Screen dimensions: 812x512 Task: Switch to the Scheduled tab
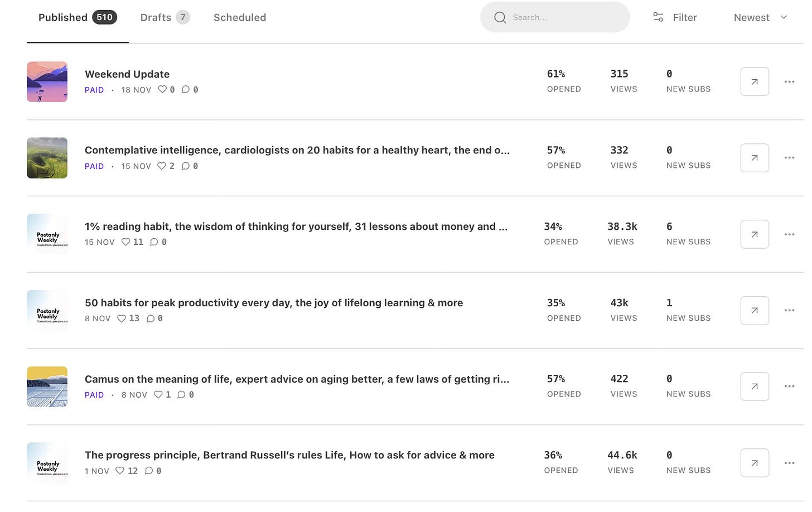[x=239, y=17]
